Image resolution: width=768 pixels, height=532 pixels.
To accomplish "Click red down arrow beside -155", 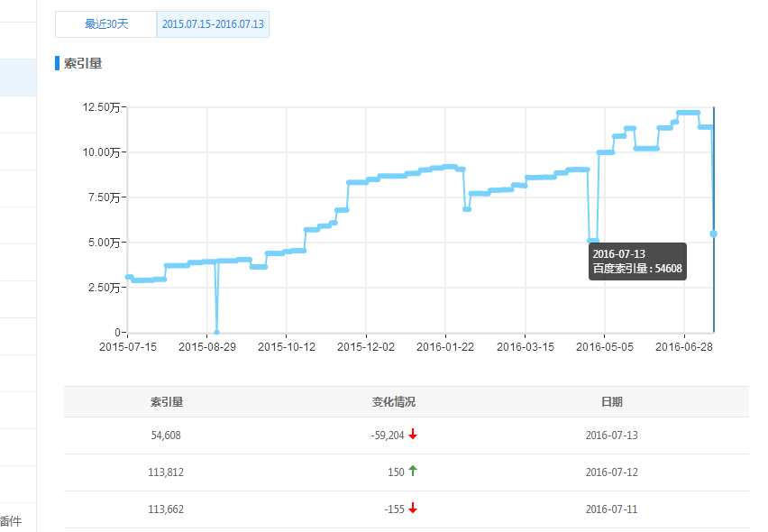I will tap(413, 509).
